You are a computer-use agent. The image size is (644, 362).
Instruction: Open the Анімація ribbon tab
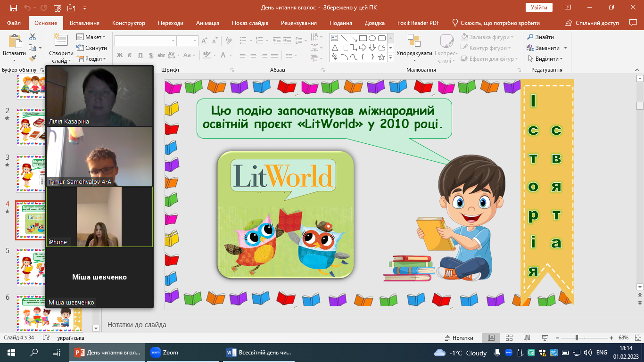click(207, 23)
